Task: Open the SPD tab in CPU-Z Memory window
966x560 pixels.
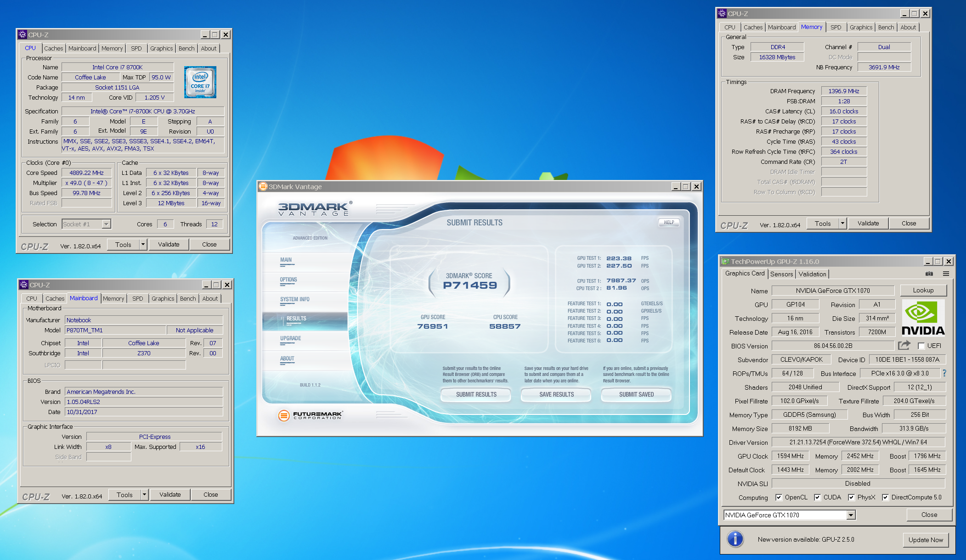Action: click(836, 27)
